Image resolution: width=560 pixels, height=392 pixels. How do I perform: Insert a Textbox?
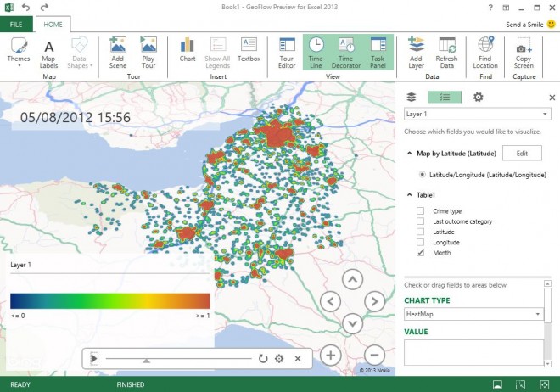[x=249, y=50]
